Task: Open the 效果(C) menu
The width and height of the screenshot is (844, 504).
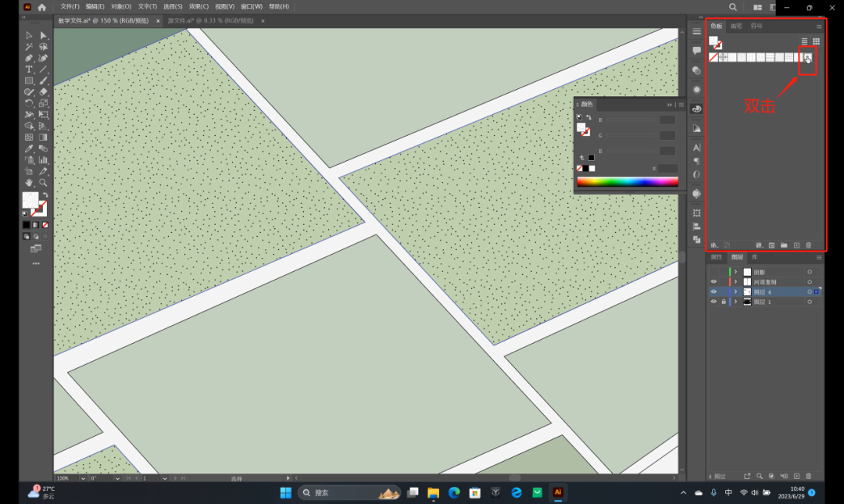Action: tap(198, 7)
